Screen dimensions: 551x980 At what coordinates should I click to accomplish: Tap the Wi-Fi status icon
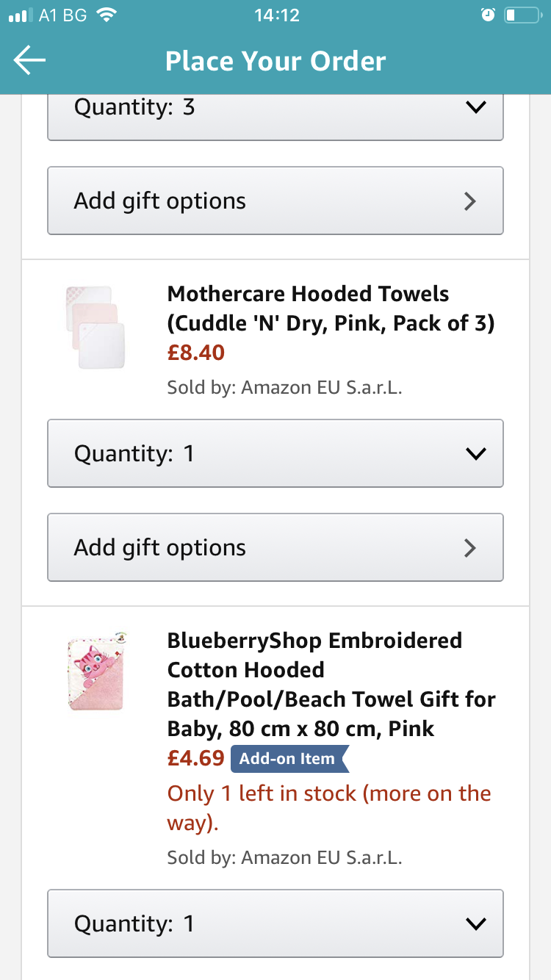[107, 15]
